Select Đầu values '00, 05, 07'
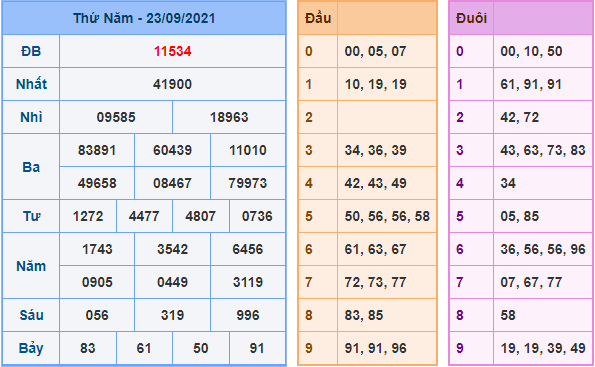The image size is (595, 367). [376, 51]
